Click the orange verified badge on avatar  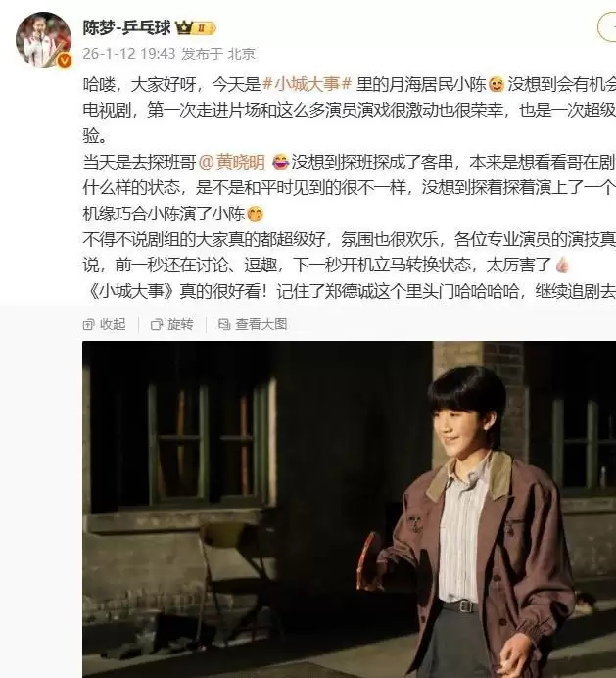(x=65, y=61)
